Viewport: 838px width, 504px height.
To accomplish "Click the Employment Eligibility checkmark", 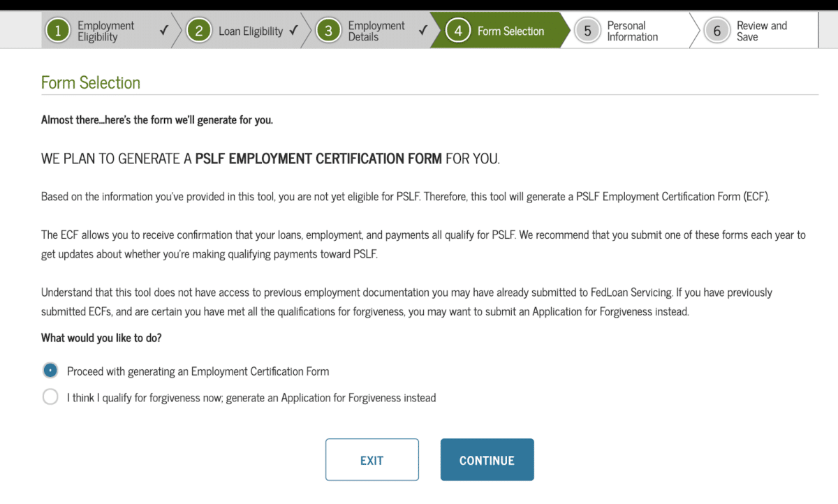I will click(163, 31).
